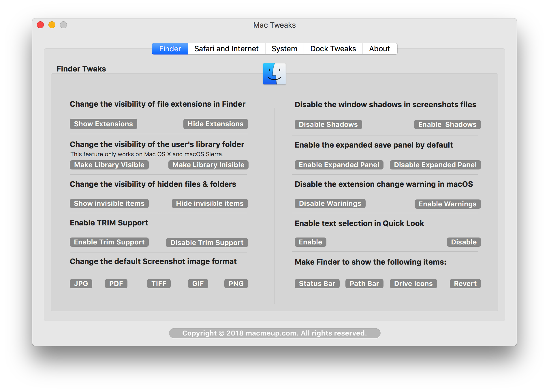Open the About tab
The image size is (549, 392).
tap(379, 49)
